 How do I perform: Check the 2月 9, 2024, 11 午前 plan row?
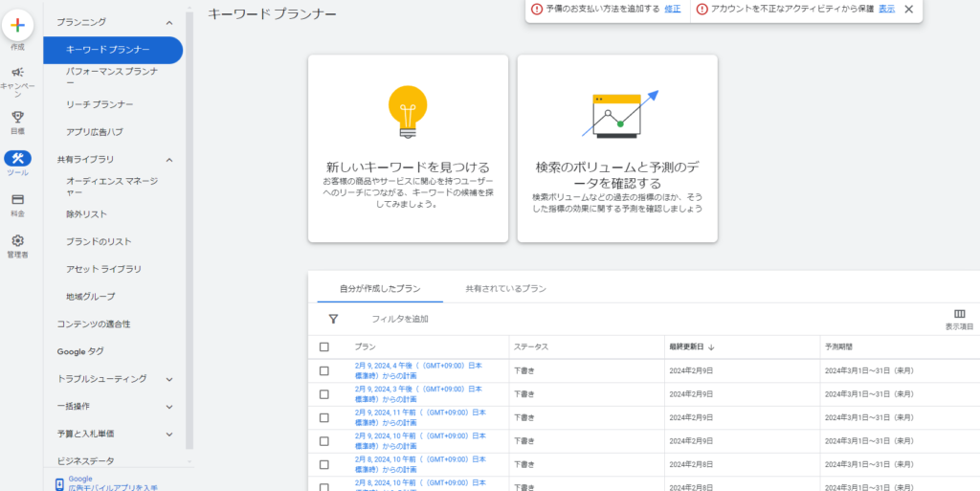click(323, 417)
